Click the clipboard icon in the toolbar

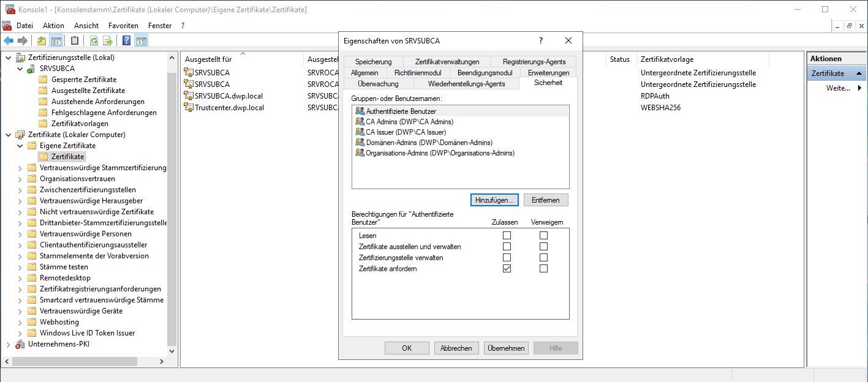pos(75,41)
